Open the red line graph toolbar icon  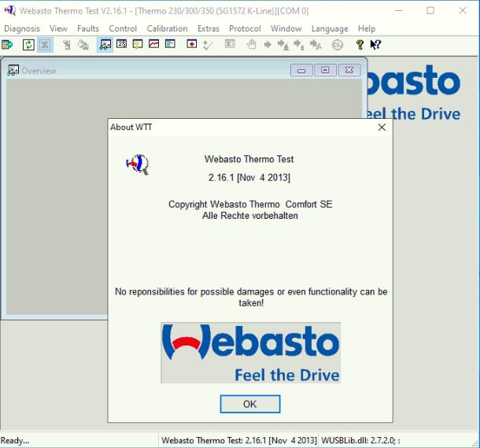coord(154,44)
